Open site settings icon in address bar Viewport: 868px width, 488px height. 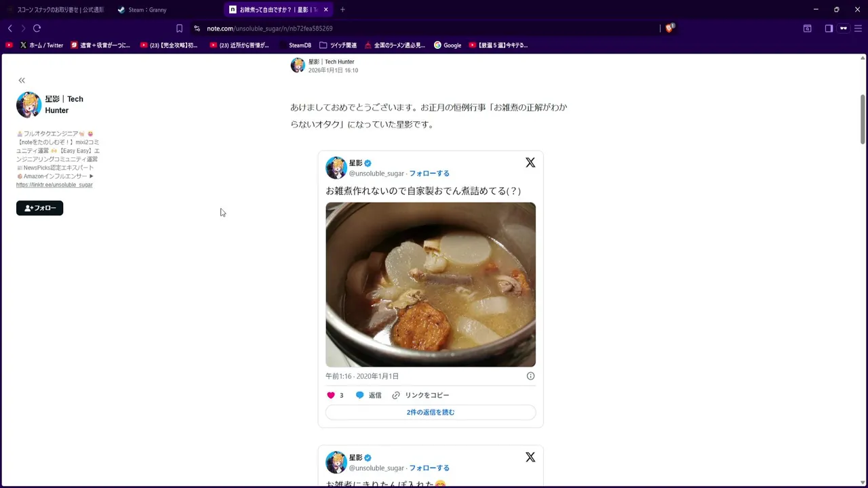197,28
